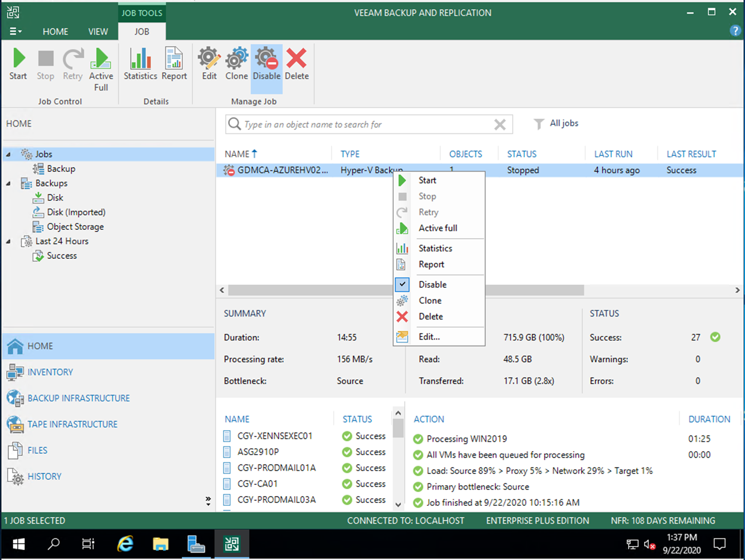Uncheck Disable in the context menu

tap(439, 284)
